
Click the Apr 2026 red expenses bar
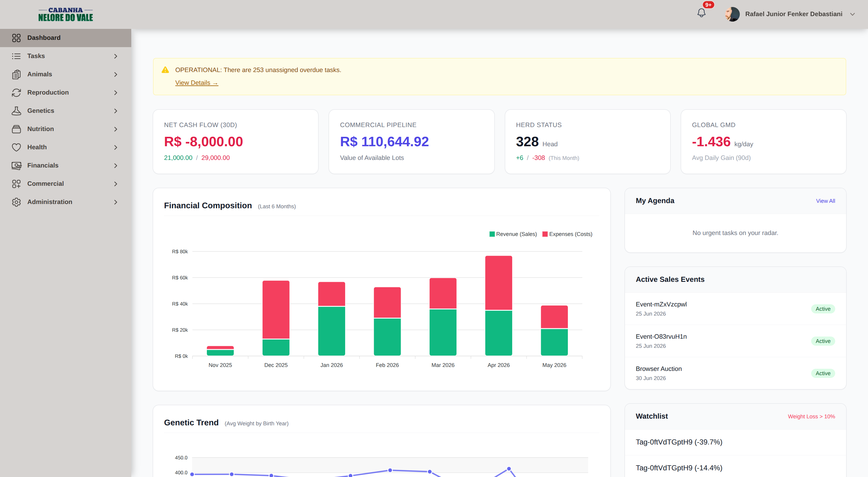(x=498, y=282)
